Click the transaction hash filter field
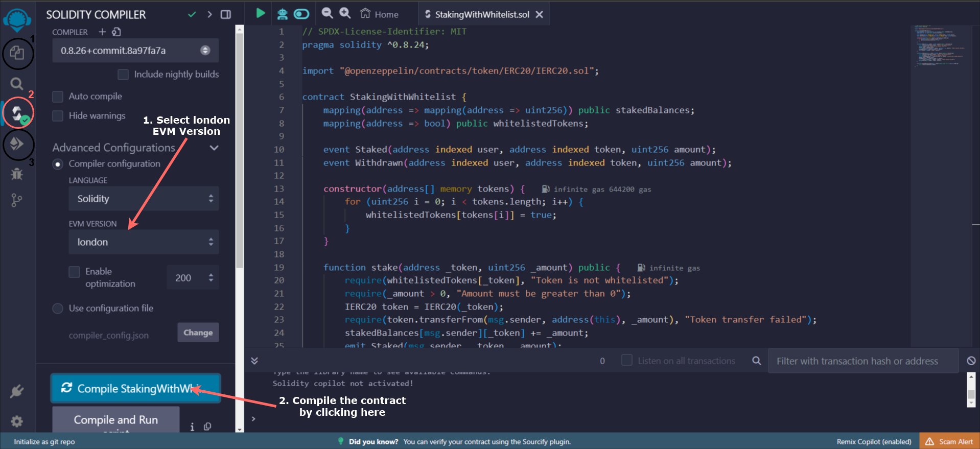 (x=862, y=361)
